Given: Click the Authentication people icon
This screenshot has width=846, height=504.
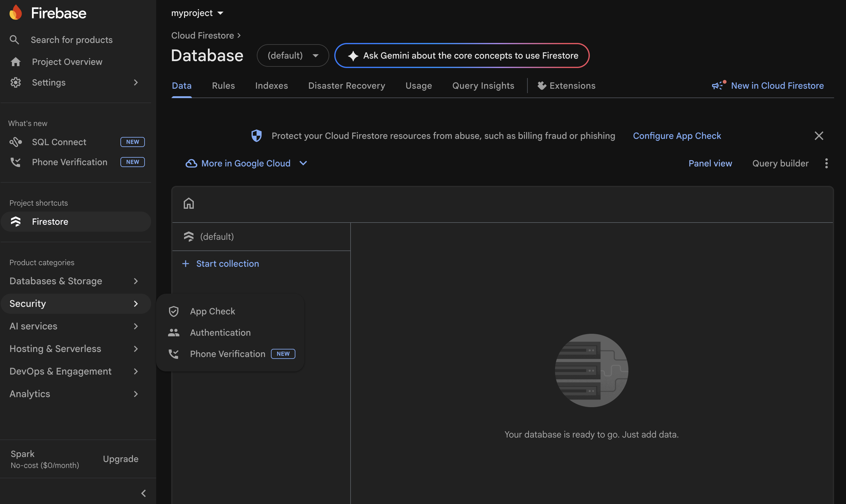Looking at the screenshot, I should tap(174, 333).
